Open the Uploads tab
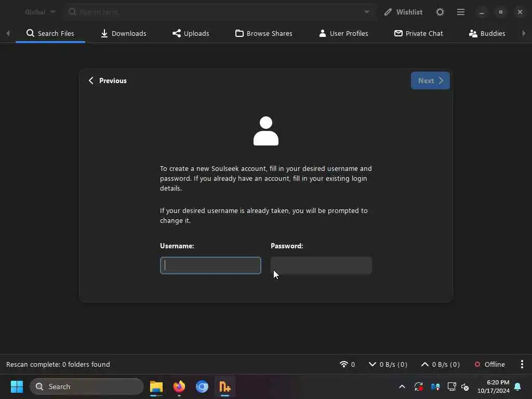The image size is (532, 399). pos(191,33)
